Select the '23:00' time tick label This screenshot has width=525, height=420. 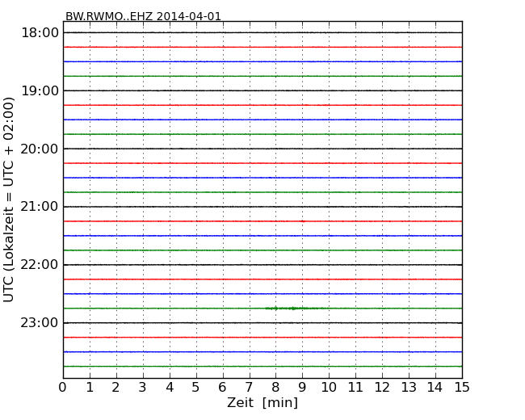(40, 323)
